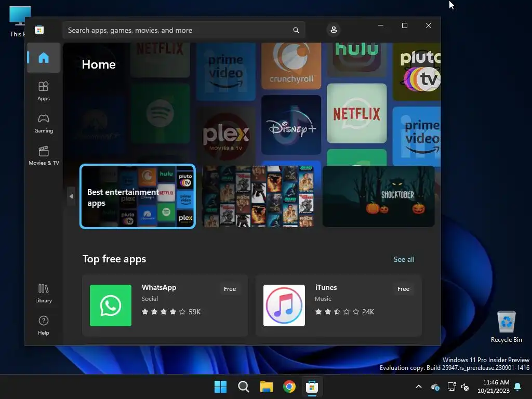Click the Microsoft Store logo icon

point(39,30)
